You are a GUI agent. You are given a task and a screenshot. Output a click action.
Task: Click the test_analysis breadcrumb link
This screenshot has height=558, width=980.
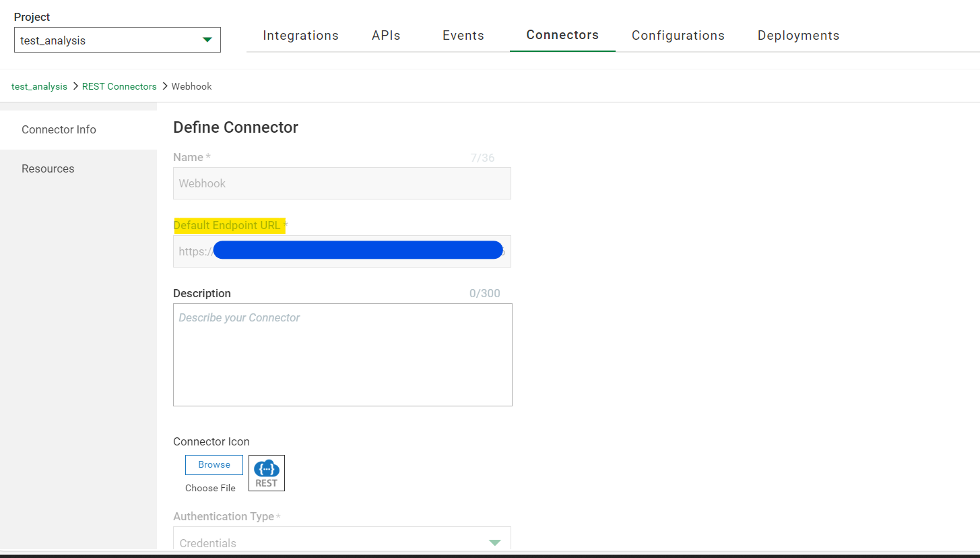(x=38, y=86)
